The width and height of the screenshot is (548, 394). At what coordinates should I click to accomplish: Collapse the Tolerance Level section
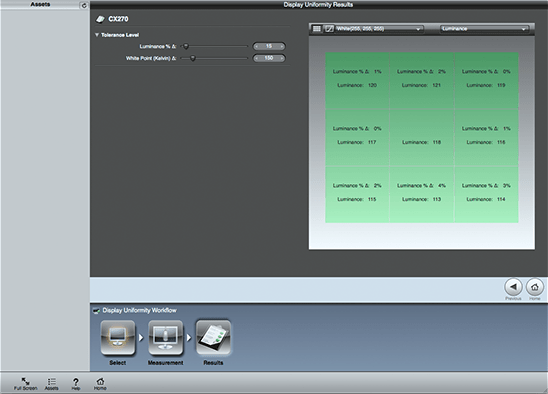point(97,35)
